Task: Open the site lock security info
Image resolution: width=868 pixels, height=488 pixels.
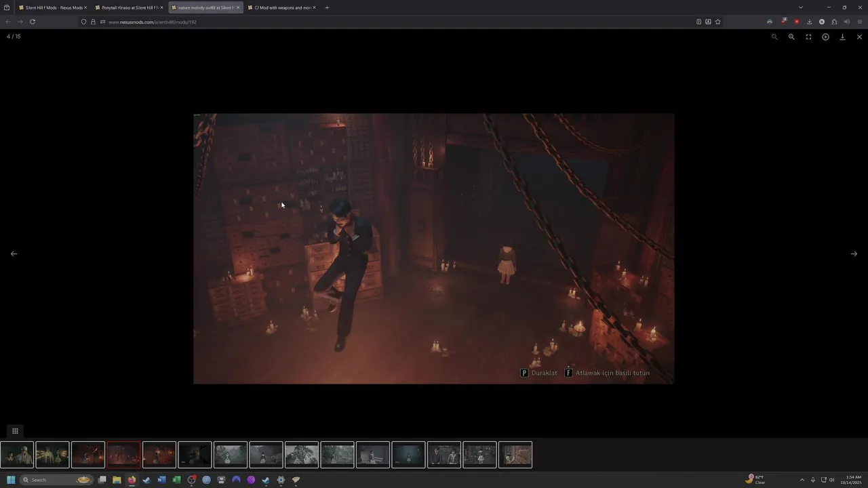Action: [x=94, y=22]
